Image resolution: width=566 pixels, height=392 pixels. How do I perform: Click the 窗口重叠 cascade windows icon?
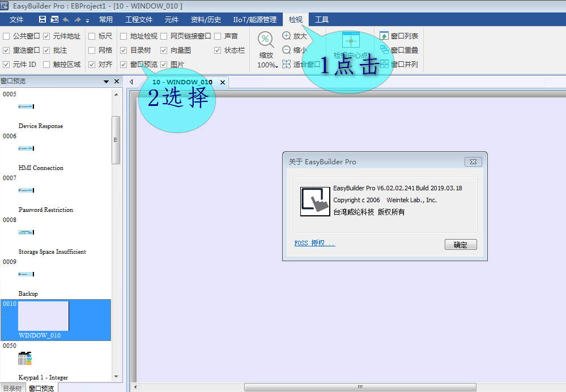tap(384, 50)
